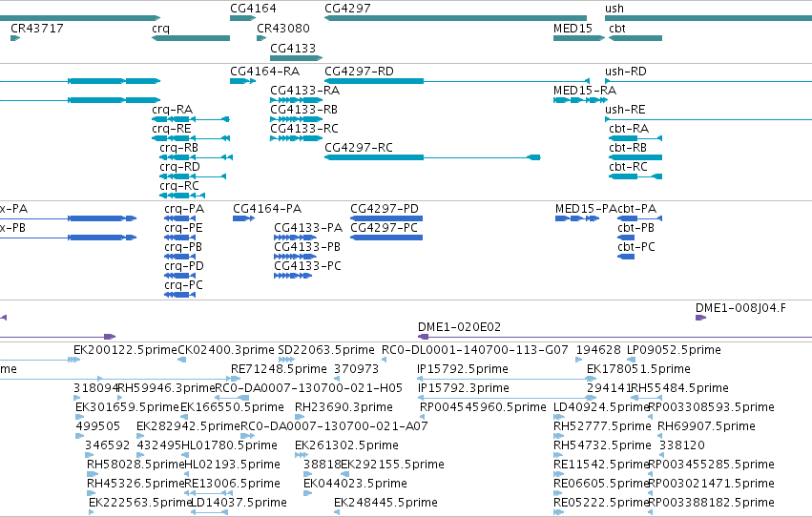812x517 pixels.
Task: Click the MED15-PA protein label
Action: [586, 209]
